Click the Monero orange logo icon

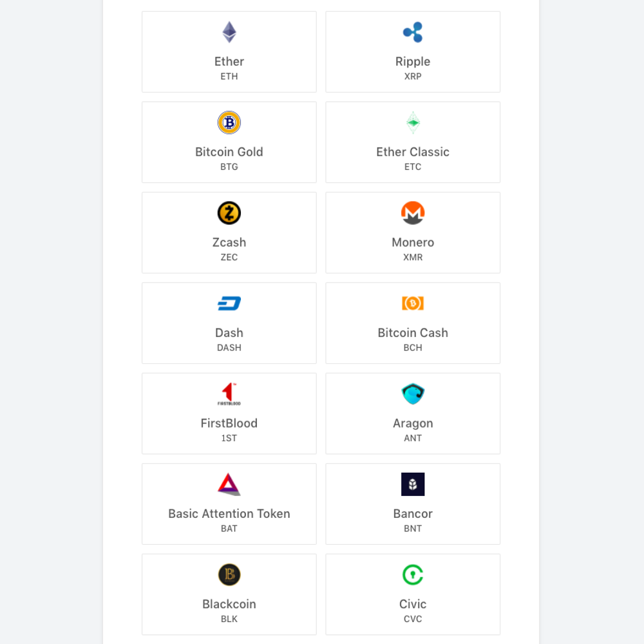(413, 213)
